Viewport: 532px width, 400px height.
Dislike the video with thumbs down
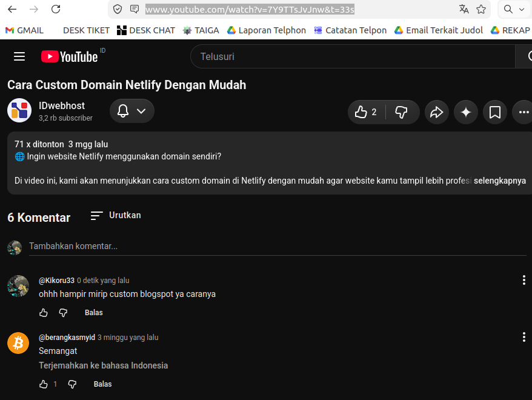402,112
